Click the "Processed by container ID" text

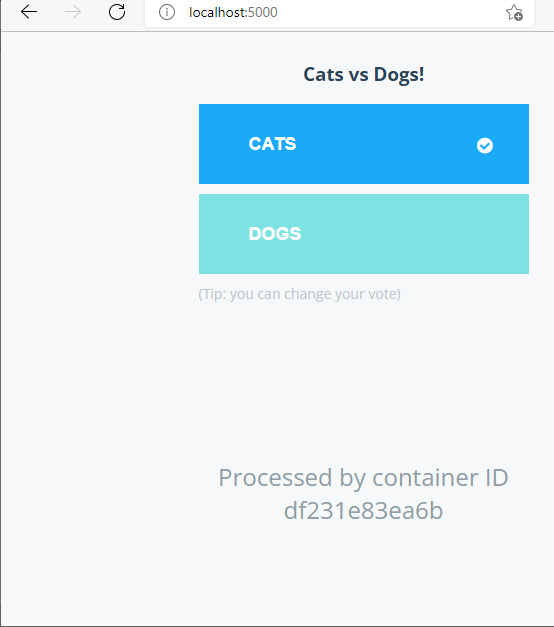(x=363, y=478)
